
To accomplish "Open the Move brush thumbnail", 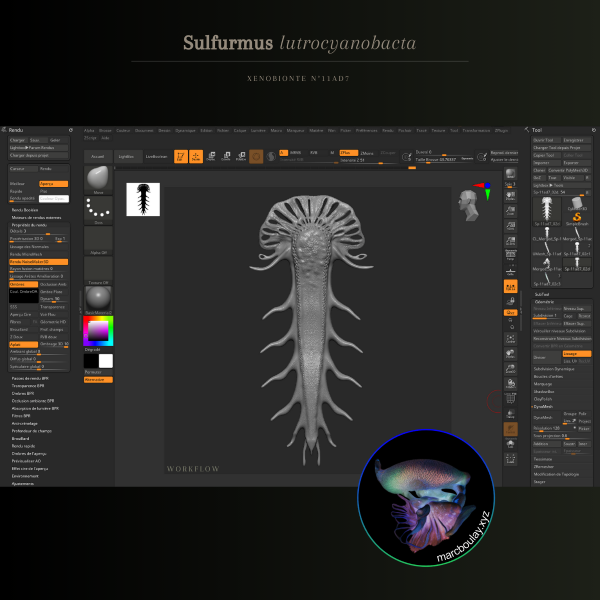I will click(98, 180).
